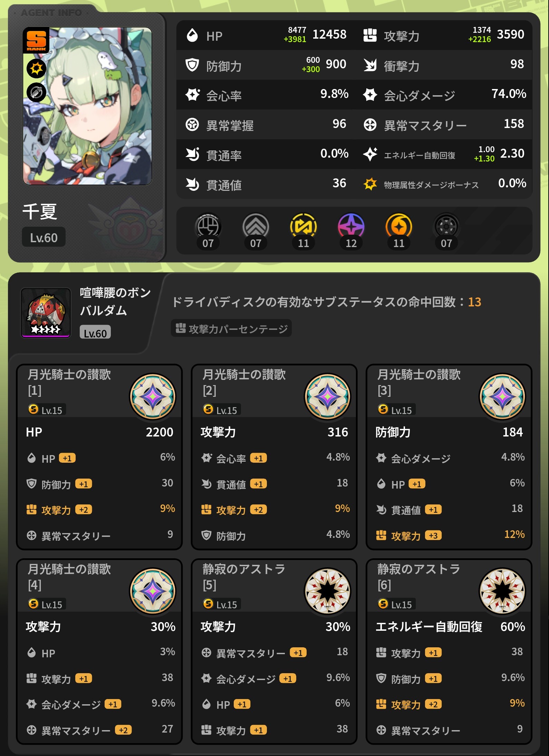This screenshot has height=756, width=549.
Task: Click disc slot 1 月光騎士の讃歌 icon
Action: [153, 396]
